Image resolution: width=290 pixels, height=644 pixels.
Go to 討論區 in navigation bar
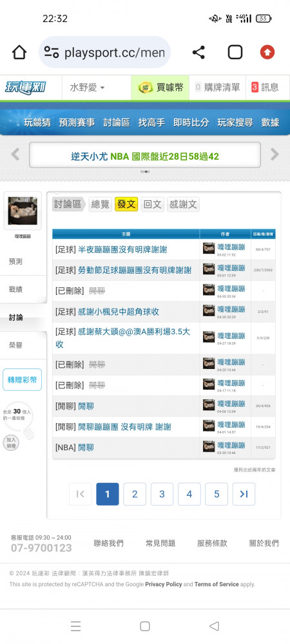coord(116,122)
